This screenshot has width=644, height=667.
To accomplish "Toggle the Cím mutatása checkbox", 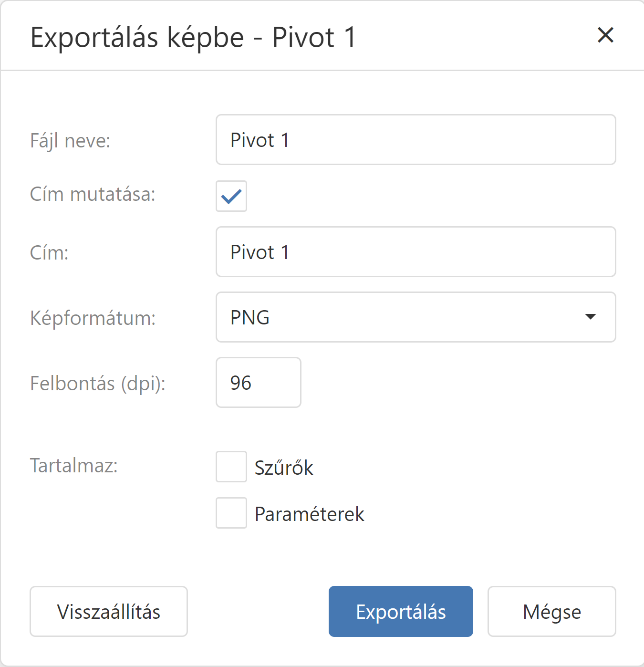I will pyautogui.click(x=231, y=196).
